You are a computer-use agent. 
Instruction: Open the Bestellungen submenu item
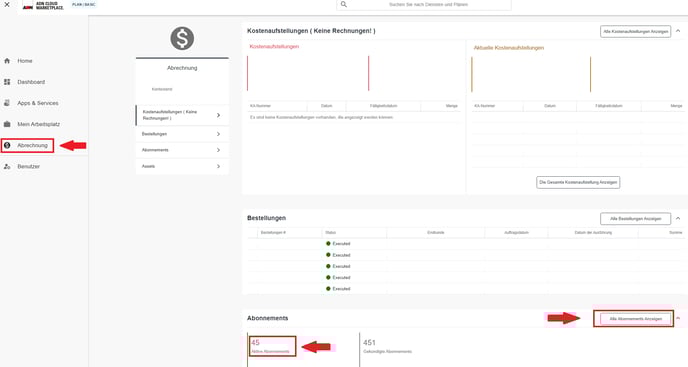pos(182,134)
